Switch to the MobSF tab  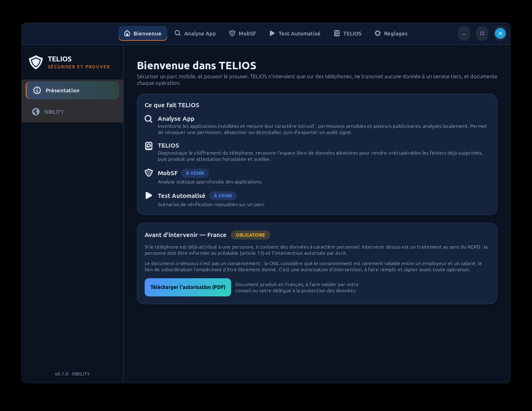[x=243, y=33]
